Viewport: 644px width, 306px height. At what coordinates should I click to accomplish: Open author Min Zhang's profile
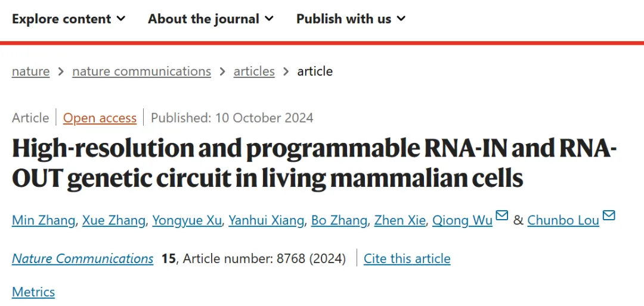(44, 221)
